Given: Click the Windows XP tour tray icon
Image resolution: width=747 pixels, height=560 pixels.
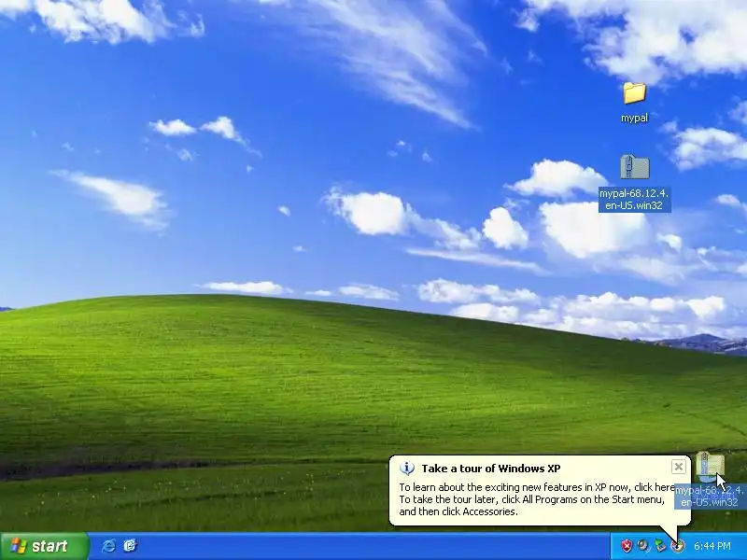Looking at the screenshot, I should (x=677, y=546).
